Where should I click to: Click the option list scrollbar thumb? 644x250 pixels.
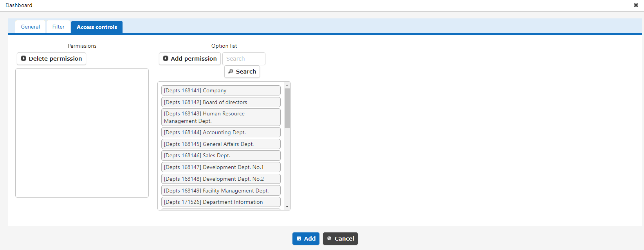coord(287,108)
